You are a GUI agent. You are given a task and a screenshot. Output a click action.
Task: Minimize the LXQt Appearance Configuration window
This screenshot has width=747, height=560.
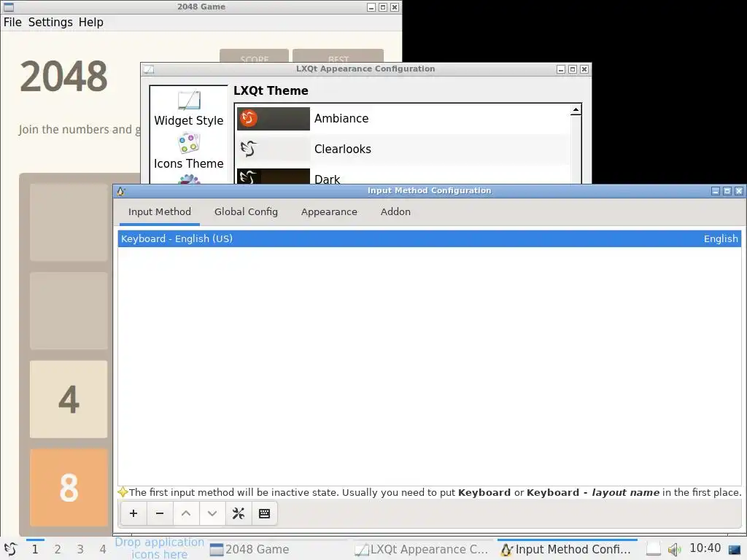[561, 69]
